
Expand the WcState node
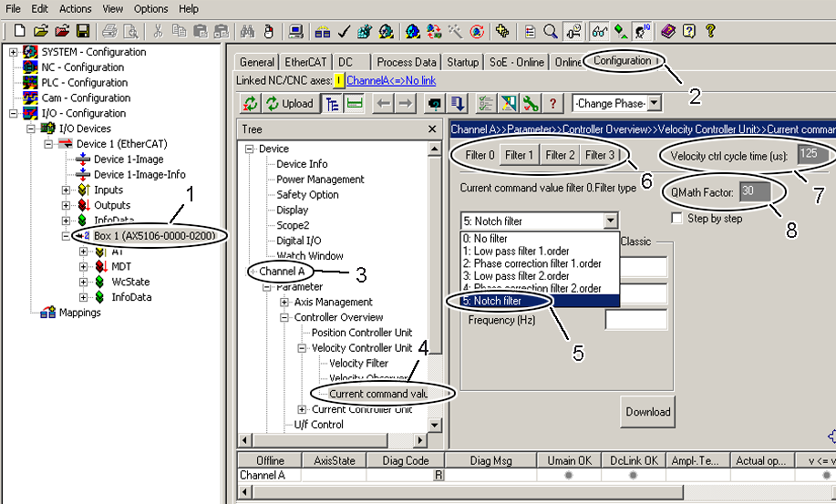(x=83, y=282)
